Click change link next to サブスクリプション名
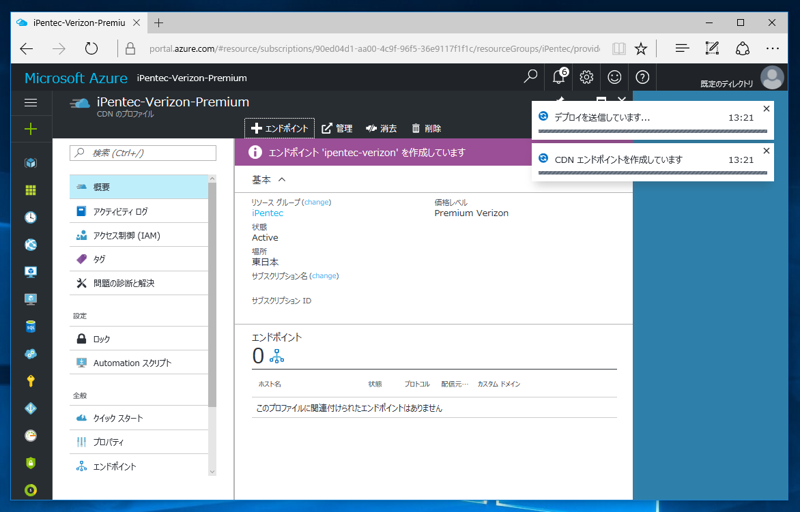This screenshot has height=512, width=800. (324, 276)
